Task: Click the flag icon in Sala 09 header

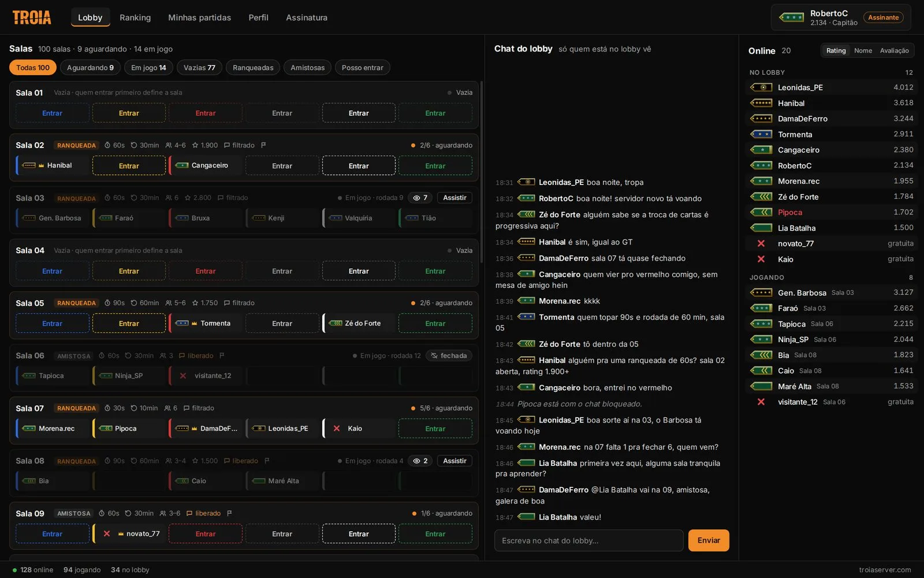Action: point(229,513)
